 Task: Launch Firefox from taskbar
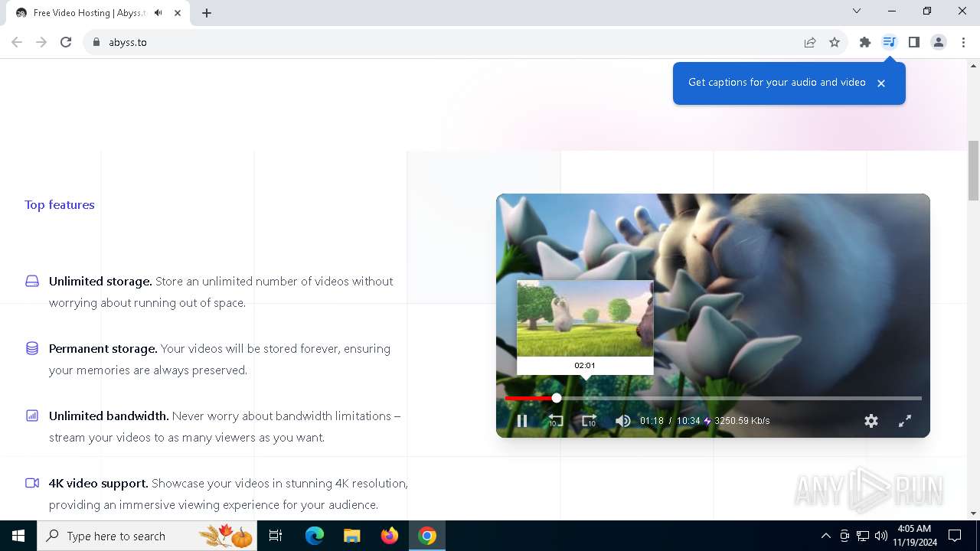click(x=390, y=536)
